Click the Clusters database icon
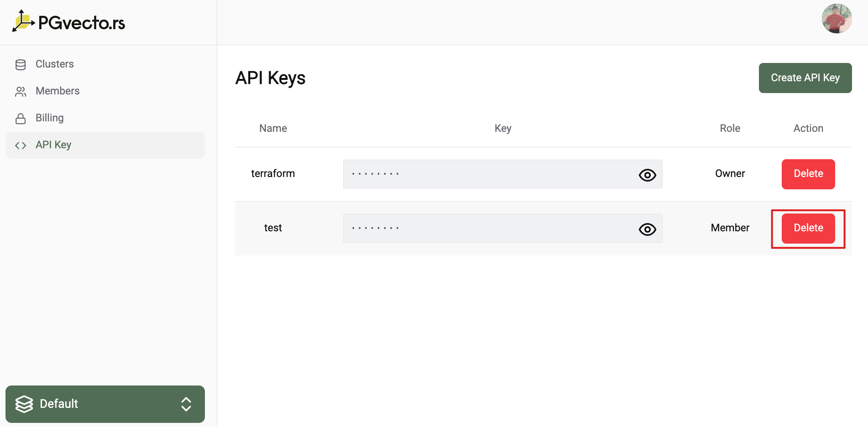Screen dimensions: 868x427 click(21, 65)
